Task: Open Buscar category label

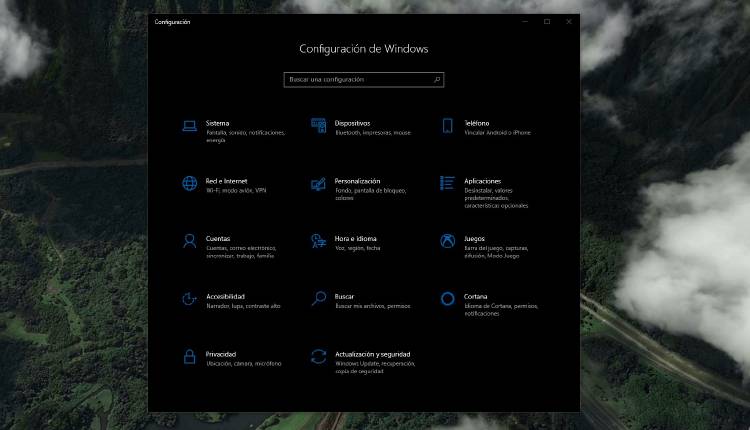Action: click(x=344, y=296)
